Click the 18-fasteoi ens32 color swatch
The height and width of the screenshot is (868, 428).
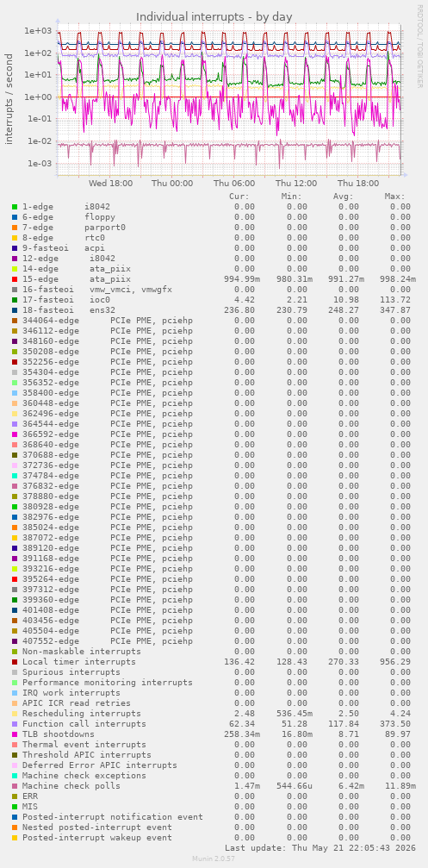15,310
